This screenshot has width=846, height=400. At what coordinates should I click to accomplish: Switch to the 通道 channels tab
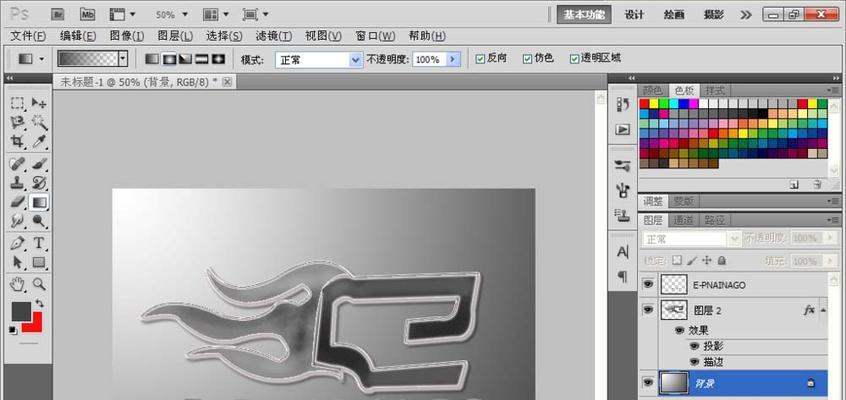click(684, 220)
